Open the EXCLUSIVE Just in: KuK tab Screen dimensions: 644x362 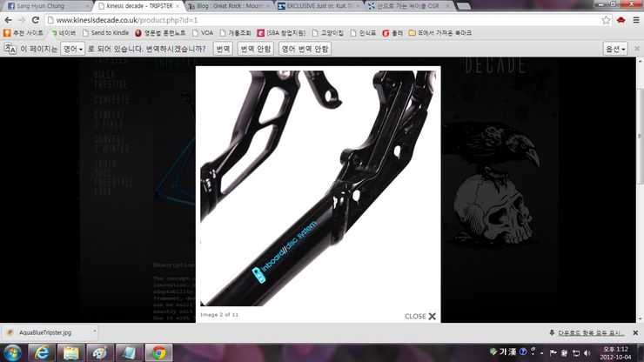tap(319, 6)
